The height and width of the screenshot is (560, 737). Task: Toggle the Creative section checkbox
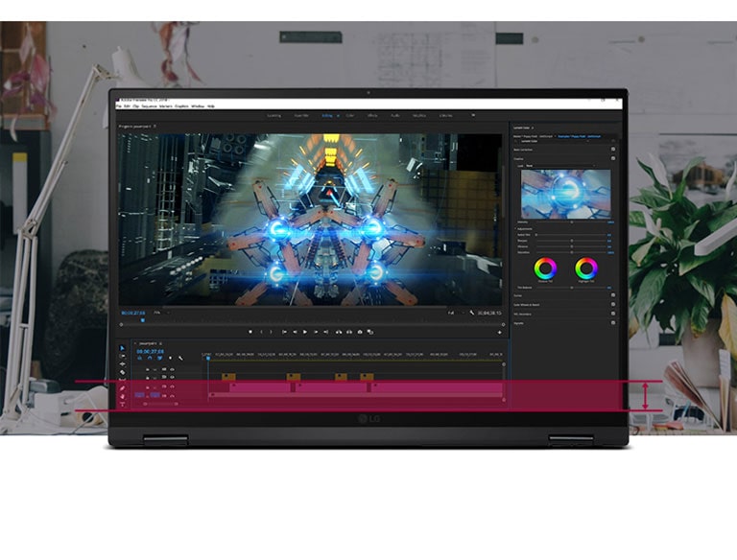point(613,159)
